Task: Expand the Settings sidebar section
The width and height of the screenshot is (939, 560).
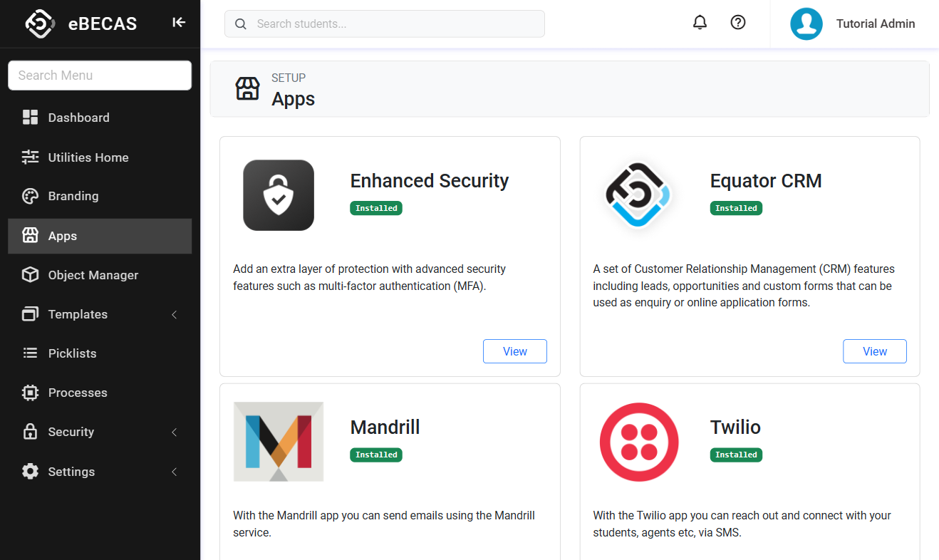Action: pyautogui.click(x=175, y=472)
